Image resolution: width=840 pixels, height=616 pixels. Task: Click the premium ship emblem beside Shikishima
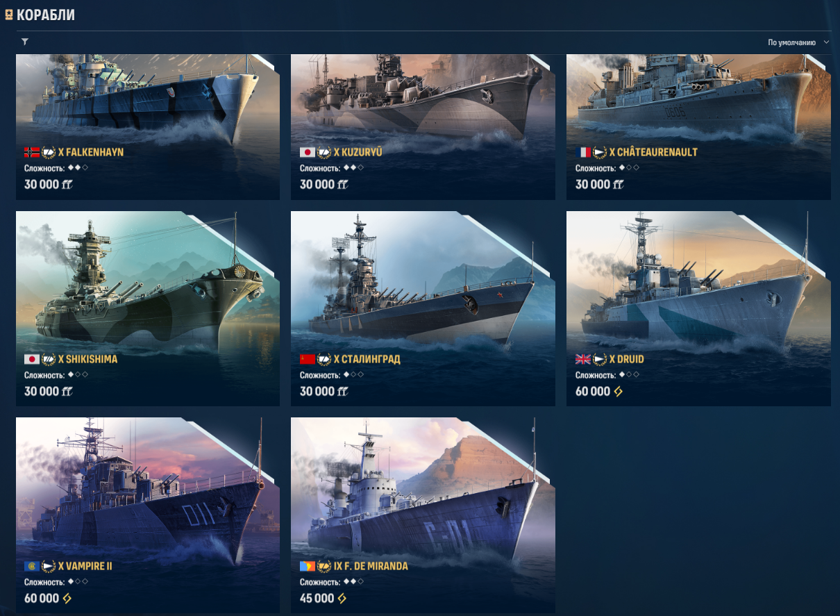coord(49,359)
